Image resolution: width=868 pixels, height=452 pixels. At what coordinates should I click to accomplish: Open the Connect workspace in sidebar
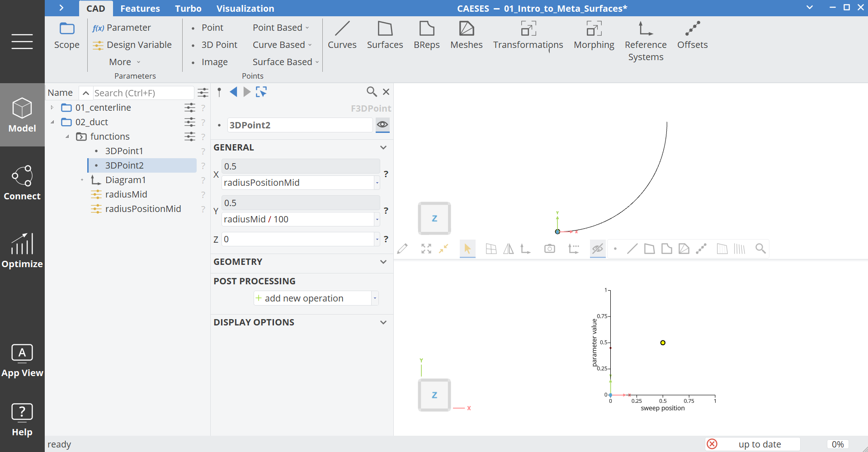22,183
